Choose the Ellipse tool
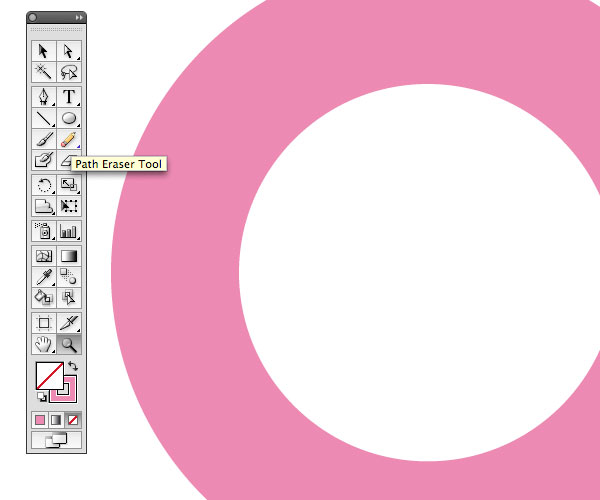The width and height of the screenshot is (600, 500). 69,118
